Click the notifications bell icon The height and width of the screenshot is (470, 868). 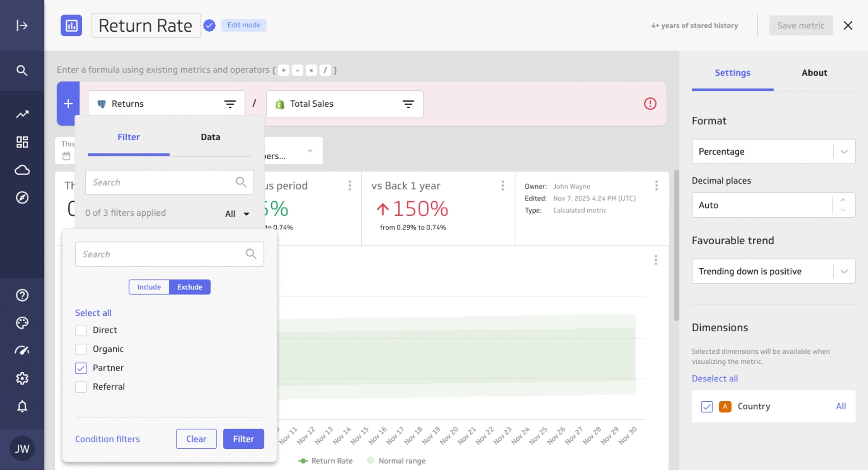coord(22,406)
